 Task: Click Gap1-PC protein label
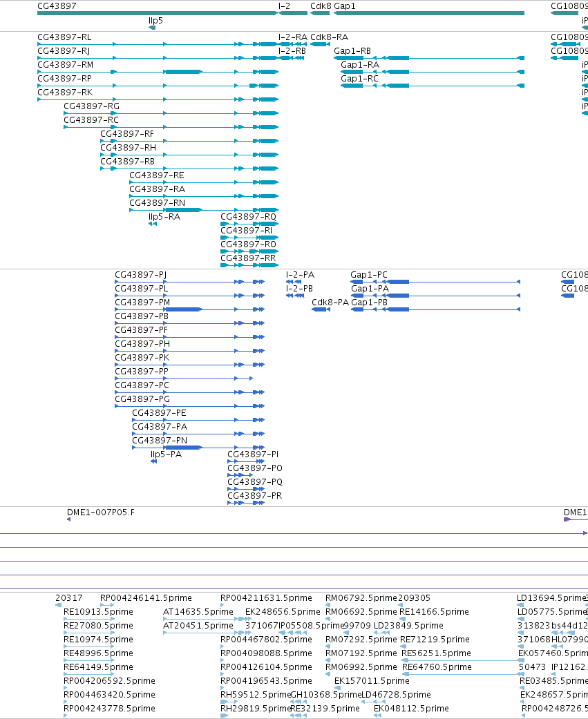pyautogui.click(x=369, y=275)
